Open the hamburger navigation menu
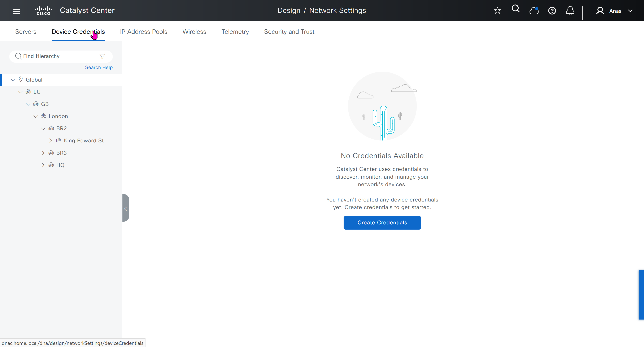Screen dimensions: 644x347 (17, 11)
